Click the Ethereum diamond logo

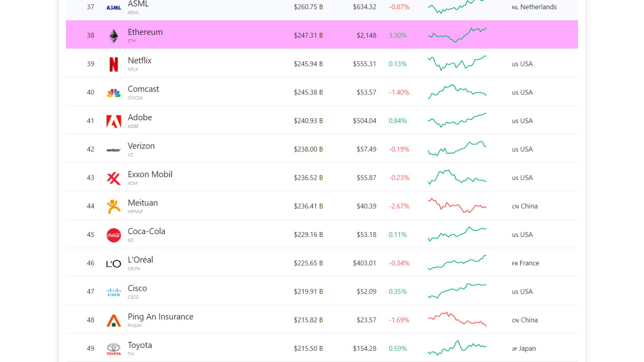click(x=114, y=36)
